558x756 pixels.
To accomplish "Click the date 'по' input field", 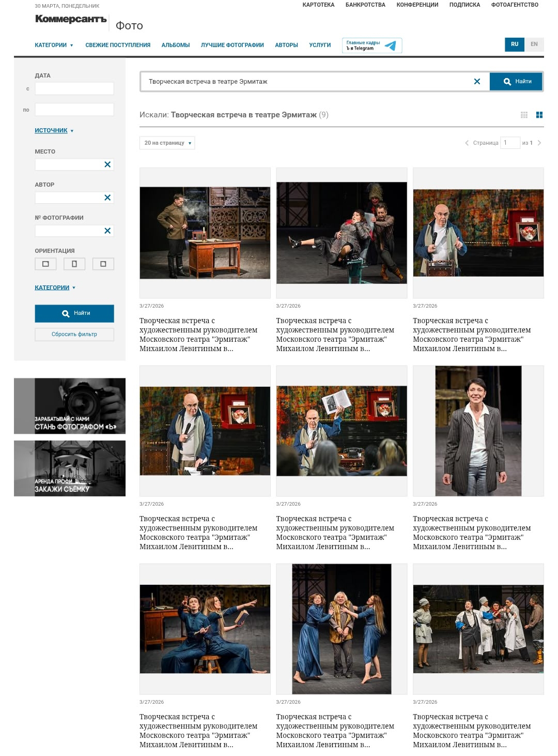I will pos(74,110).
